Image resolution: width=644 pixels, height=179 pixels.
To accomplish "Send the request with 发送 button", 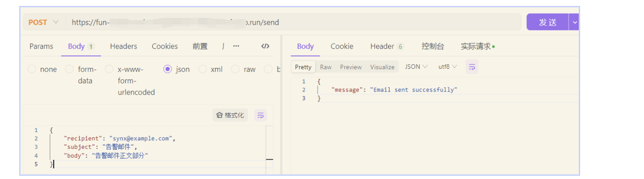I will point(547,22).
